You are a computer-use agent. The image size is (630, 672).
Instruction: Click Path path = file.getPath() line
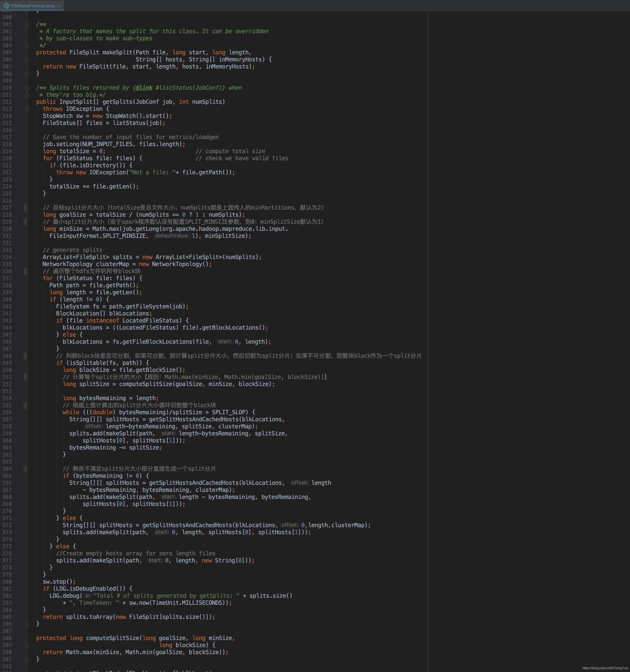[94, 285]
